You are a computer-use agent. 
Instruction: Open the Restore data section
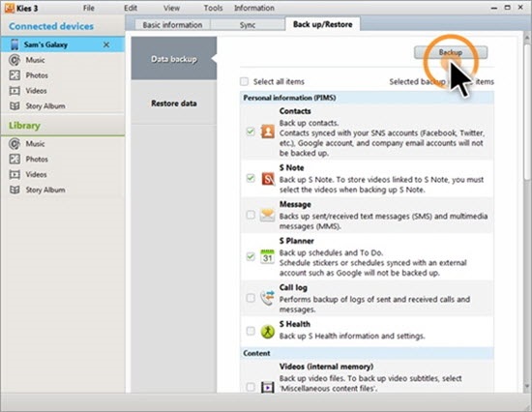click(x=174, y=103)
